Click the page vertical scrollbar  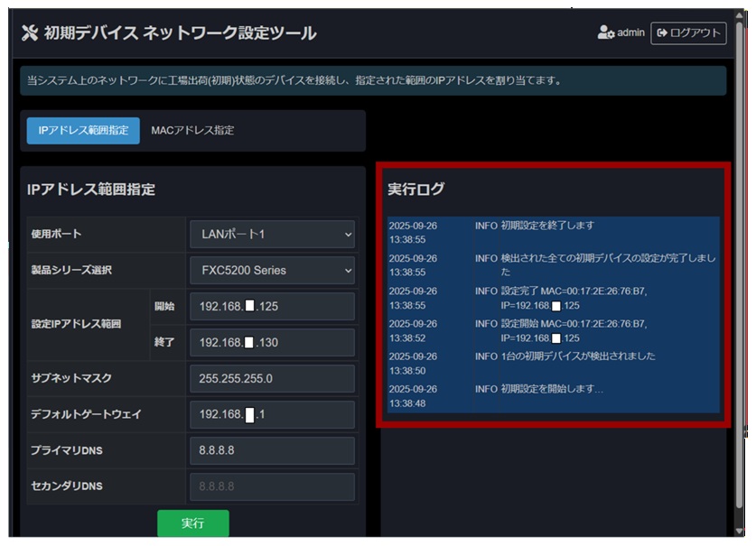740,264
